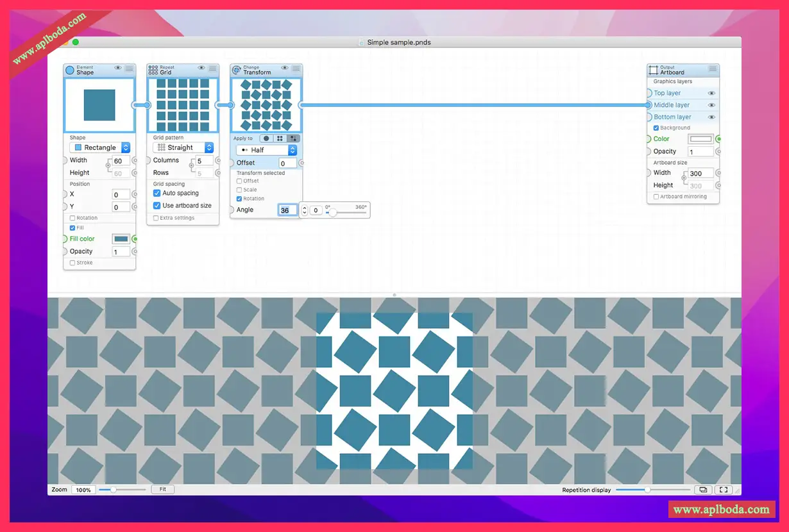Hide the Shape node preview eye
This screenshot has height=532, width=789.
(118, 68)
